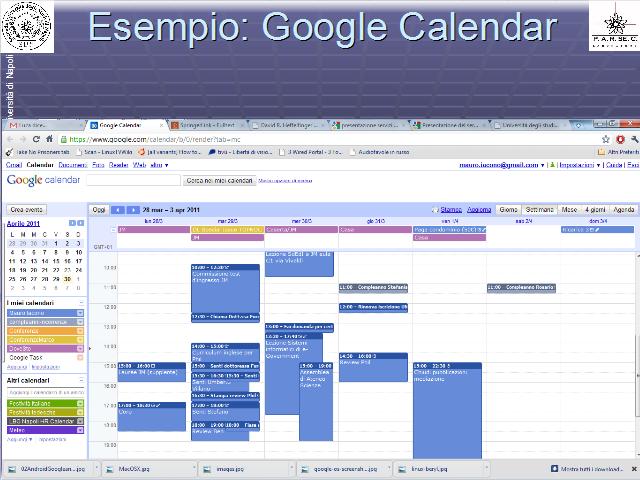Image resolution: width=640 pixels, height=480 pixels.
Task: Switch to Mese view
Action: (569, 209)
